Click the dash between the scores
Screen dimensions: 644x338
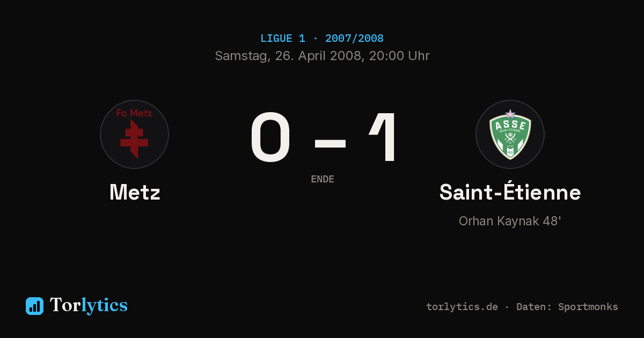click(x=330, y=143)
